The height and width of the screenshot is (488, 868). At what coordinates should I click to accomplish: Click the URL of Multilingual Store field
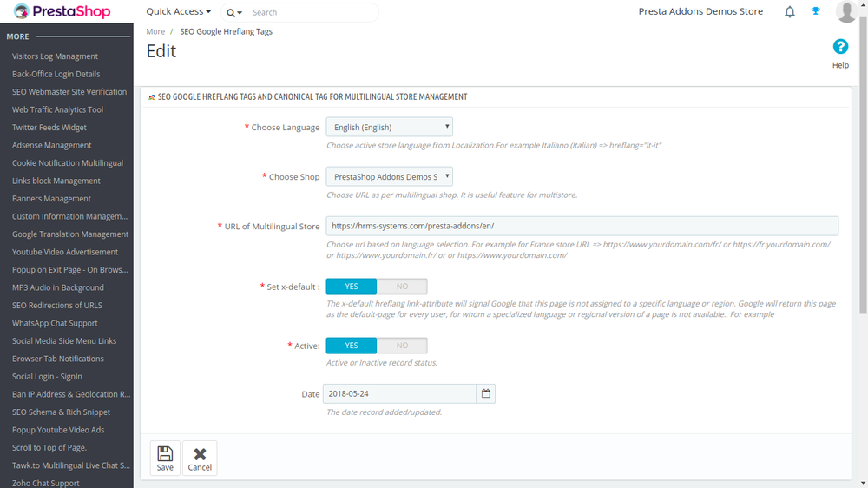point(582,226)
